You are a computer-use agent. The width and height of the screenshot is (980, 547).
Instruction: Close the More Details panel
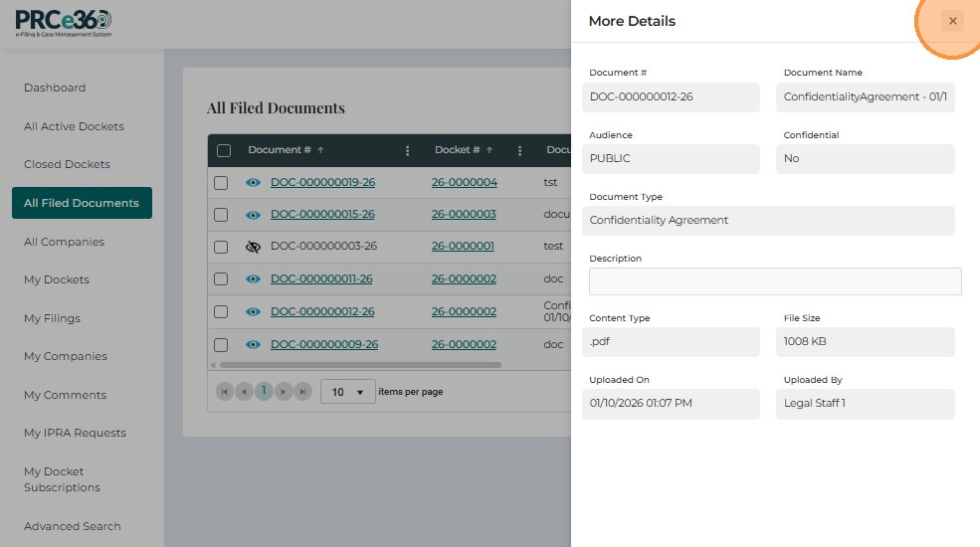tap(952, 21)
